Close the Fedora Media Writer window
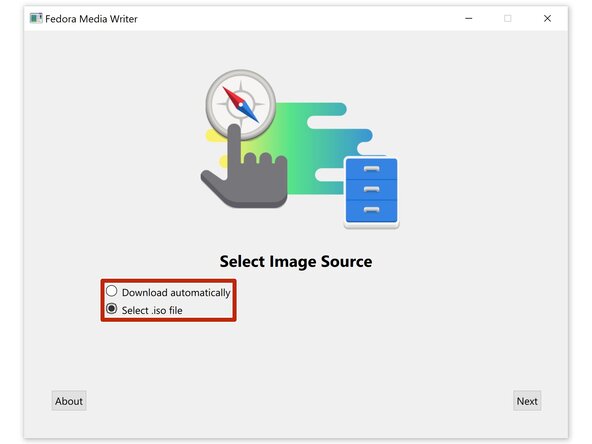Screen dimensions: 592x444 click(547, 18)
